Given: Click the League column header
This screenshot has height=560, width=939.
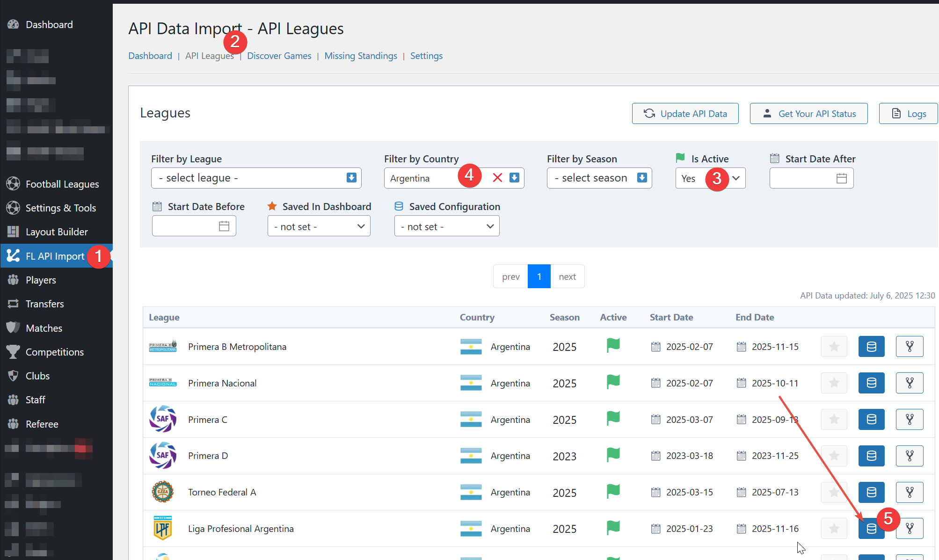Looking at the screenshot, I should tap(164, 317).
